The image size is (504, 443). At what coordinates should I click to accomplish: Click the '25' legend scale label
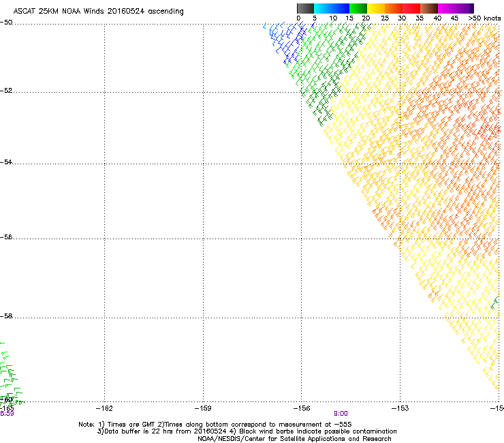tap(385, 18)
